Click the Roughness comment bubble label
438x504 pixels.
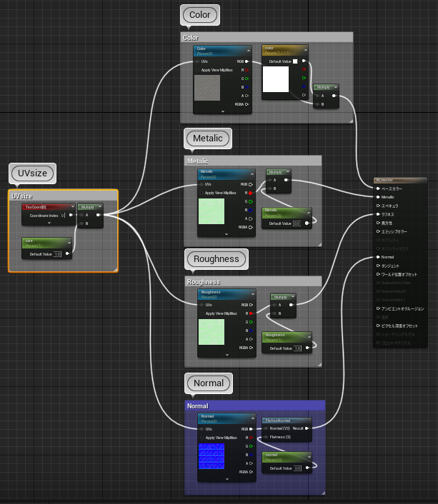click(x=216, y=258)
